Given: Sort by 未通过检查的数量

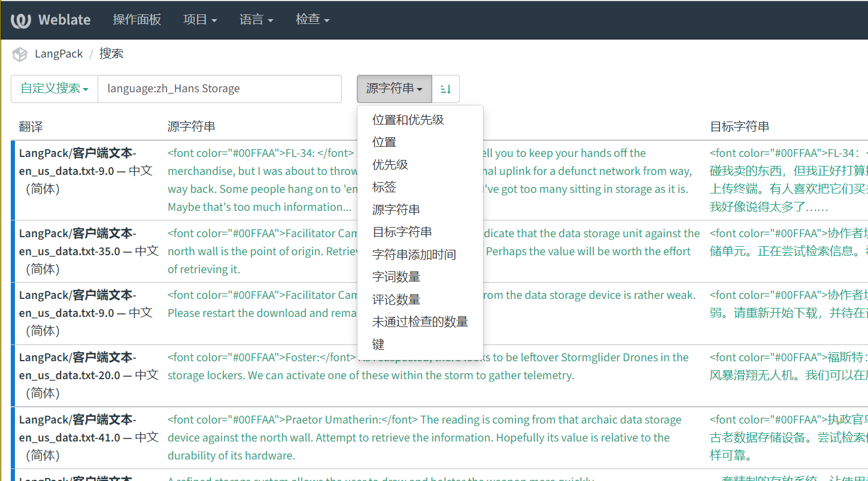Looking at the screenshot, I should pyautogui.click(x=420, y=322).
